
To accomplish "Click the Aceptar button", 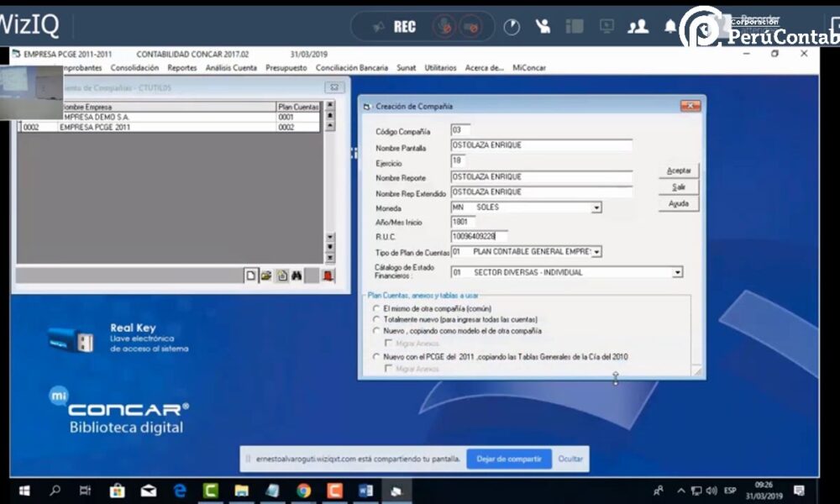I will click(679, 171).
